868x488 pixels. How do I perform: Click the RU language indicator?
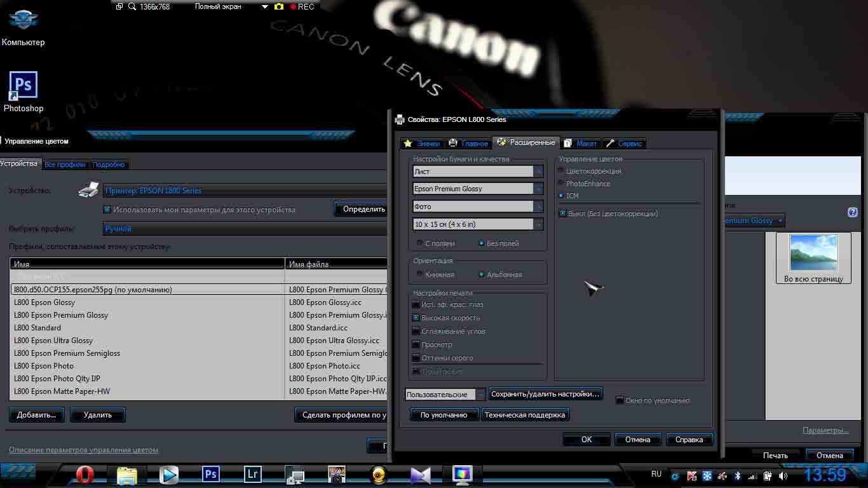656,474
